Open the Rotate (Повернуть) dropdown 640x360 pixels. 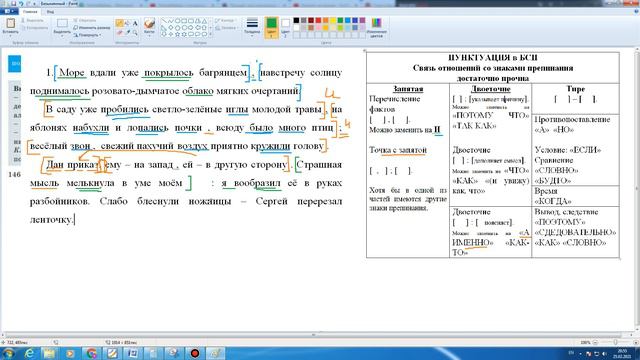[x=87, y=35]
